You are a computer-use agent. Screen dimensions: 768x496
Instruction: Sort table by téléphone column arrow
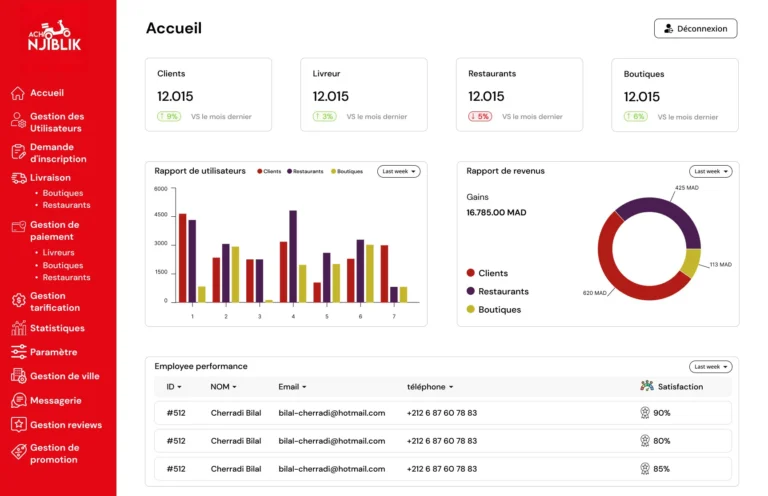pyautogui.click(x=451, y=387)
